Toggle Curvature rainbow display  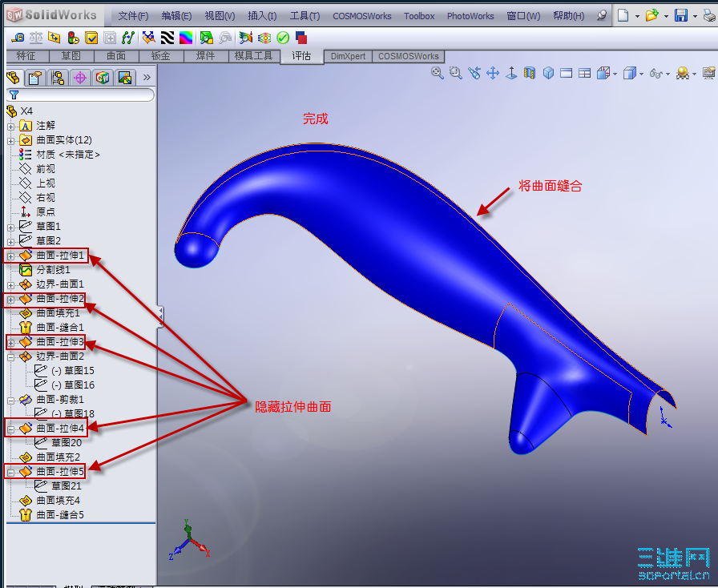186,38
